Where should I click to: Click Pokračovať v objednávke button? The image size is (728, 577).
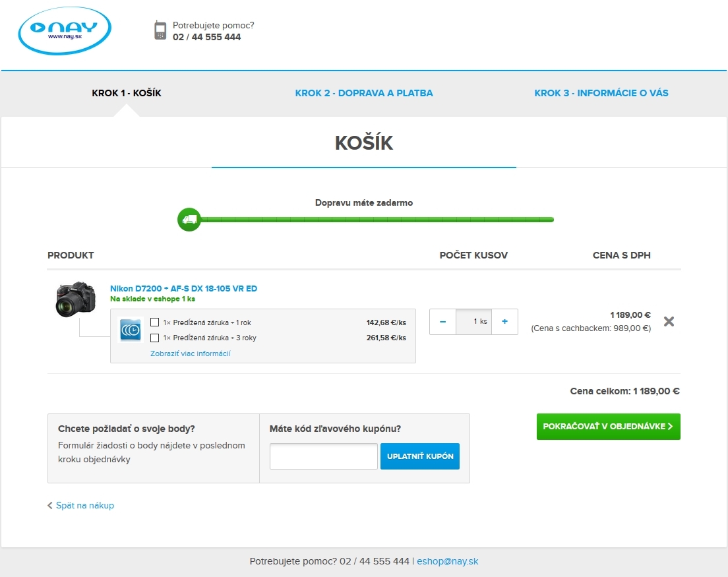click(608, 426)
